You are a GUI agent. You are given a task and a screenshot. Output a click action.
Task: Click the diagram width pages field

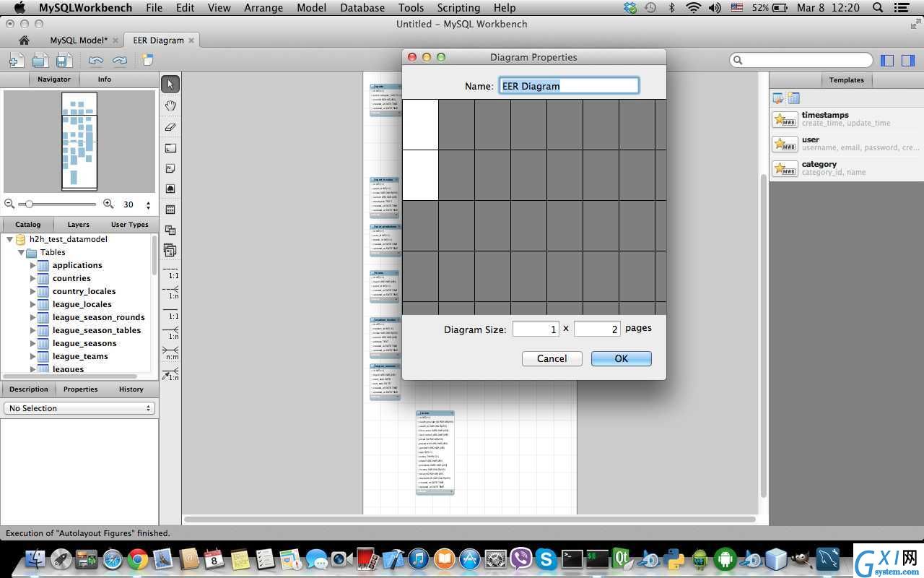[536, 329]
